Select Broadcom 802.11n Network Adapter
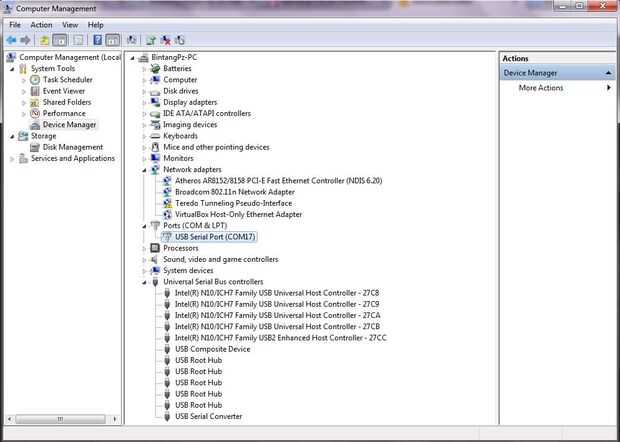The height and width of the screenshot is (442, 620). pyautogui.click(x=235, y=192)
